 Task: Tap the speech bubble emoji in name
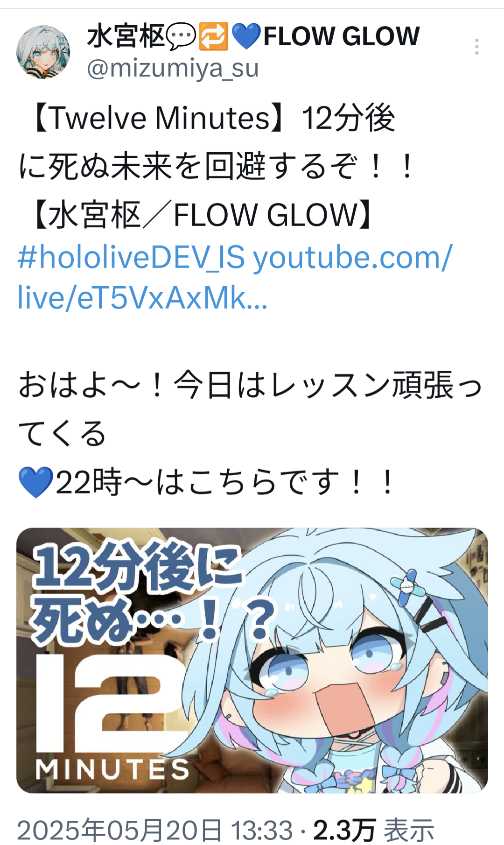tap(181, 36)
